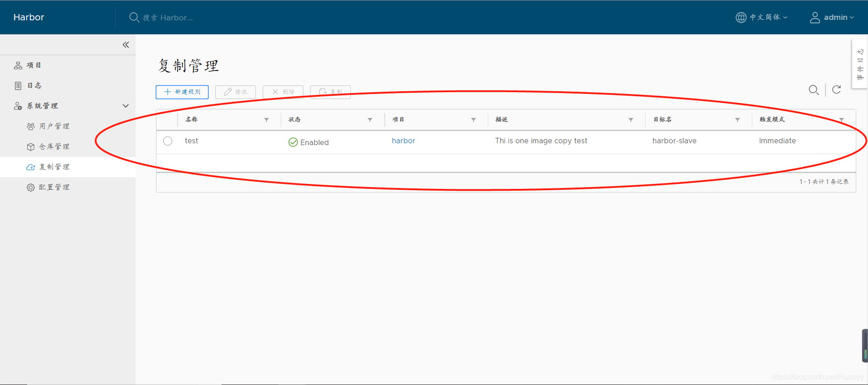Open the harbor project link
The height and width of the screenshot is (385, 868).
tap(403, 141)
